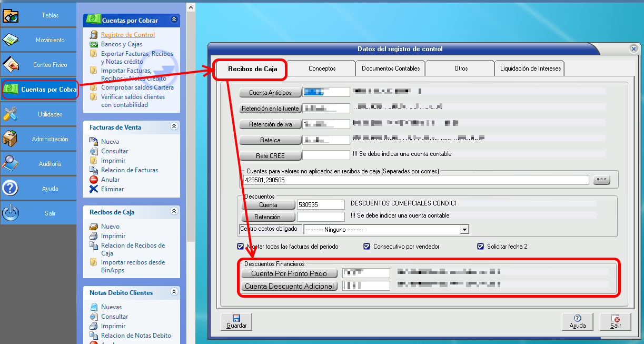
Task: Open Bancos y Cajas link
Action: (122, 44)
